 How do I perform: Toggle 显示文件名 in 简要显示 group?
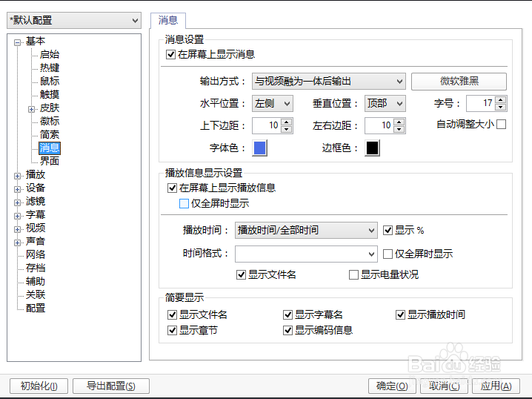pos(172,314)
